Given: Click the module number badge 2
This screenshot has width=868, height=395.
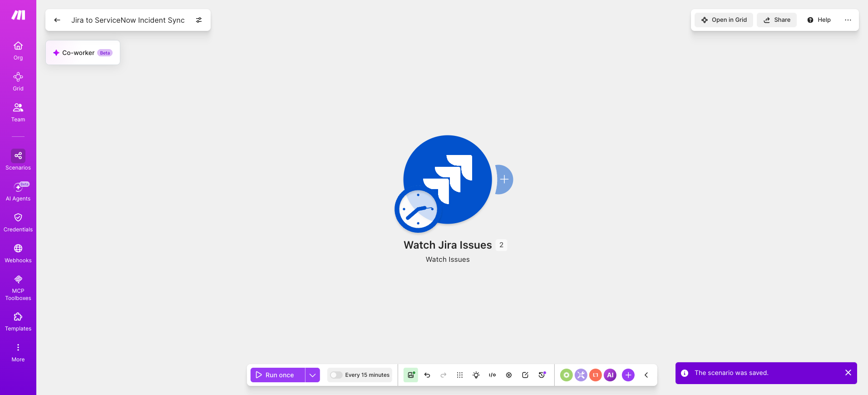Looking at the screenshot, I should 501,245.
